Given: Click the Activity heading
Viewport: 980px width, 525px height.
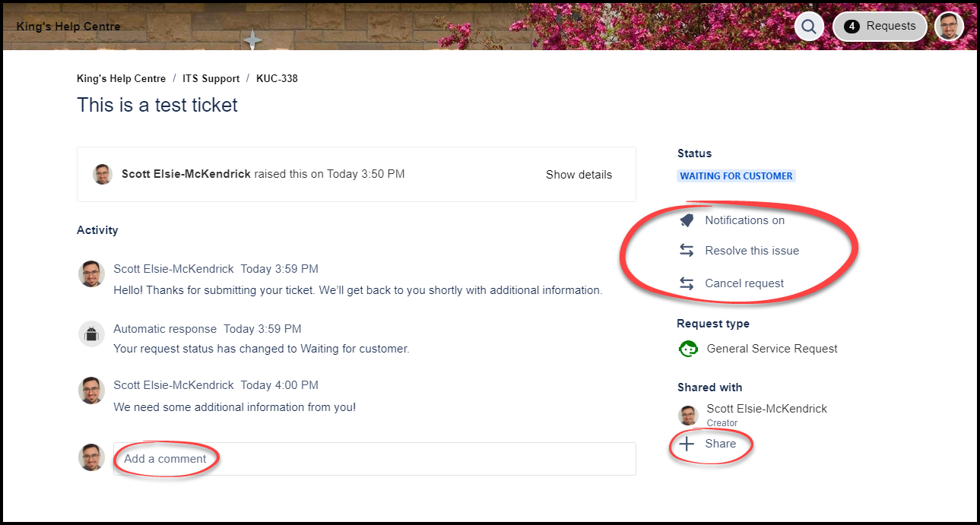Looking at the screenshot, I should point(97,230).
